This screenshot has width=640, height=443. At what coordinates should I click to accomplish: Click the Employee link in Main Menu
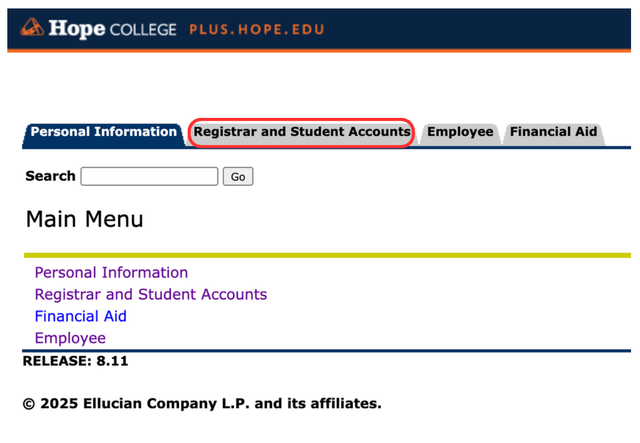click(x=70, y=338)
